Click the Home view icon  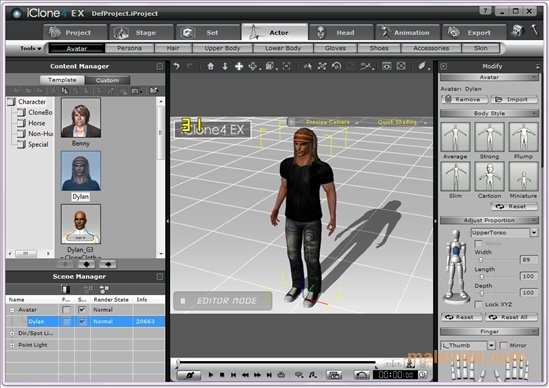pos(210,66)
